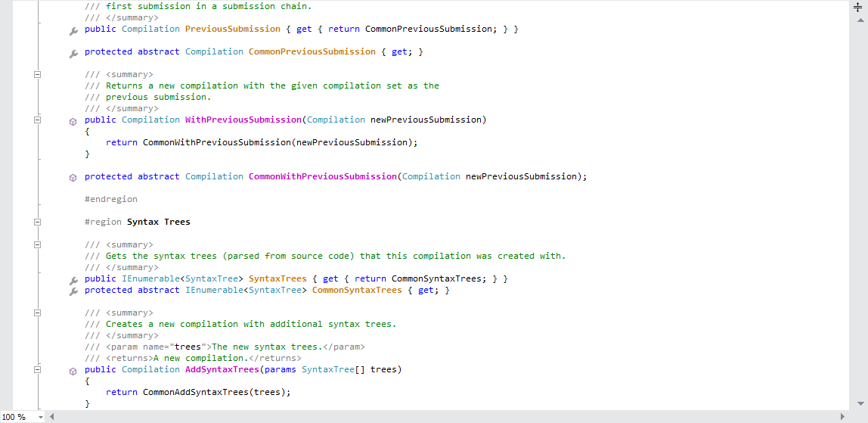Click the CommonAddSyntaxTrees(trees) call

(x=214, y=392)
